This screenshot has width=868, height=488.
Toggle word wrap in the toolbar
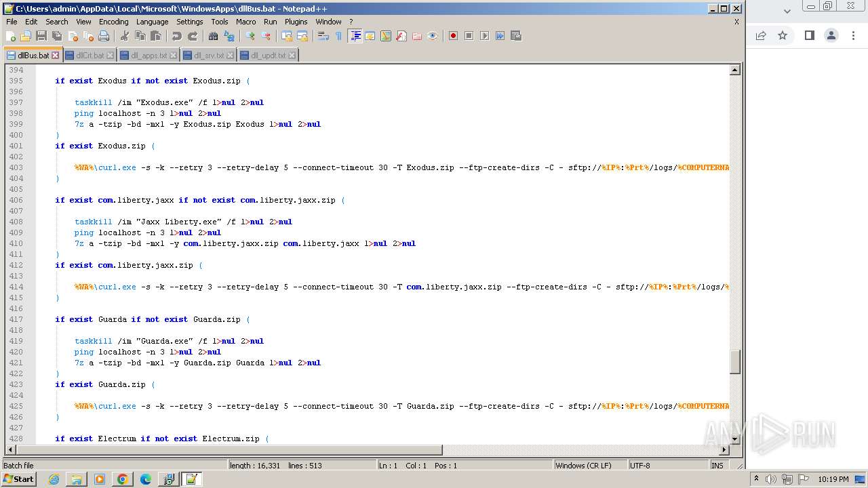[323, 36]
